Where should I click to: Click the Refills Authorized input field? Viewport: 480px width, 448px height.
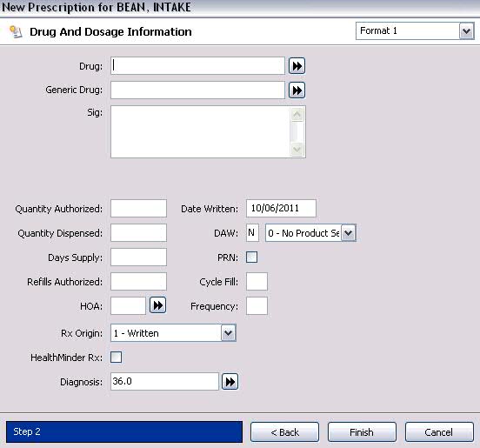coord(138,282)
